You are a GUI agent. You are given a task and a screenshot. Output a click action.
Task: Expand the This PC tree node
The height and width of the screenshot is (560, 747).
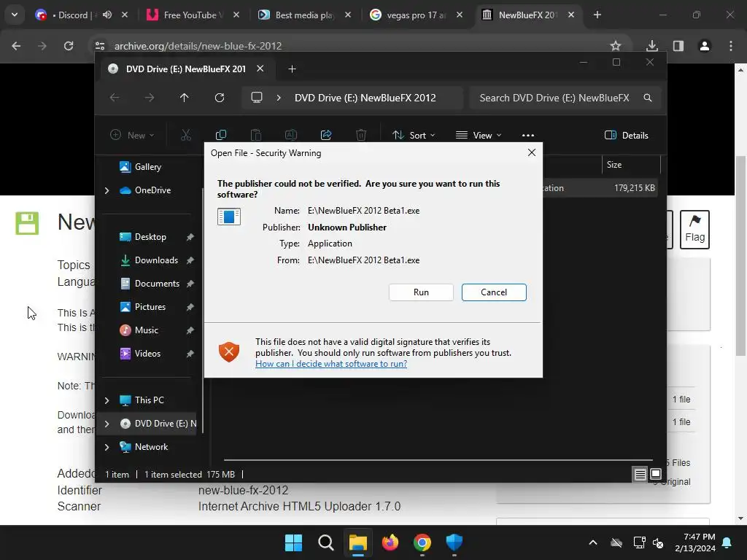coord(107,400)
